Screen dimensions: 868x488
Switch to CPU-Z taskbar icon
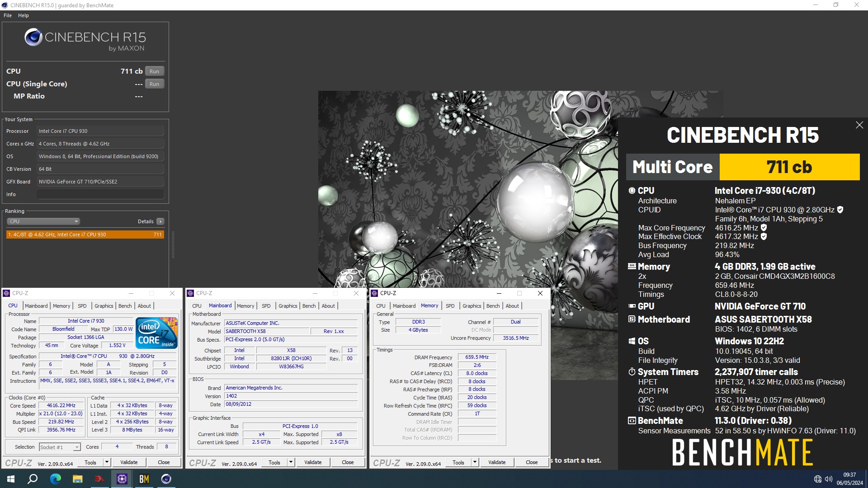click(122, 479)
